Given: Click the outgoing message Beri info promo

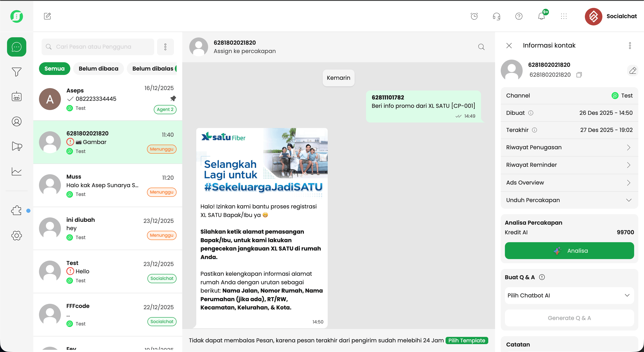Looking at the screenshot, I should (x=423, y=106).
